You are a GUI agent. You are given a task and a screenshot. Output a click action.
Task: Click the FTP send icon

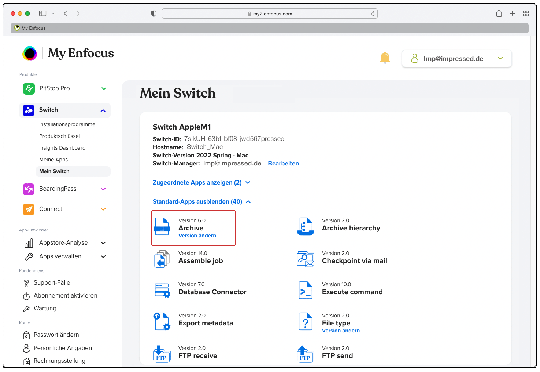pos(305,354)
